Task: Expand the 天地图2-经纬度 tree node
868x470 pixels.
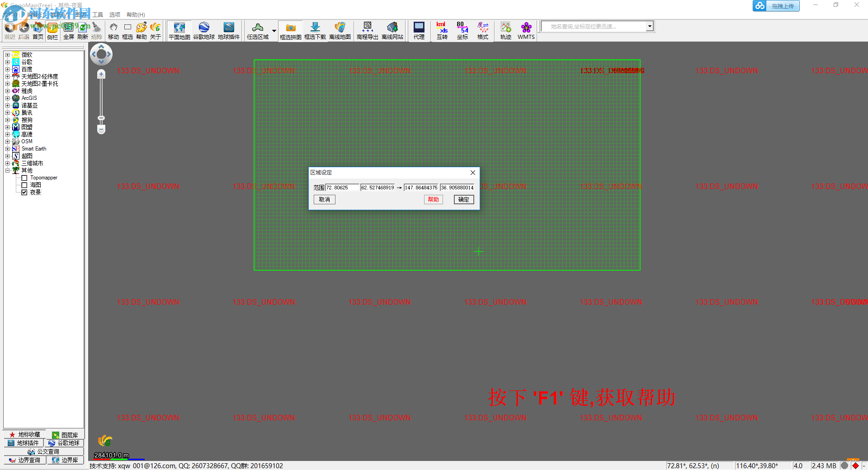Action: point(7,77)
